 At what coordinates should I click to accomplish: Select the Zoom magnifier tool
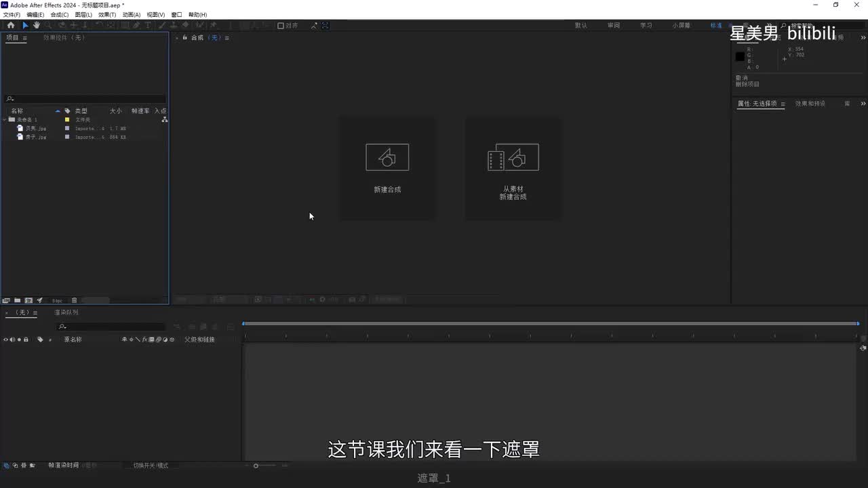[47, 25]
